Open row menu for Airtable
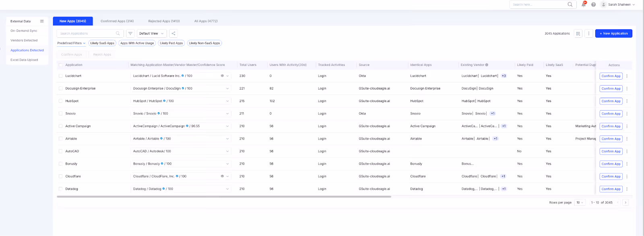The height and width of the screenshot is (236, 644). (x=627, y=139)
